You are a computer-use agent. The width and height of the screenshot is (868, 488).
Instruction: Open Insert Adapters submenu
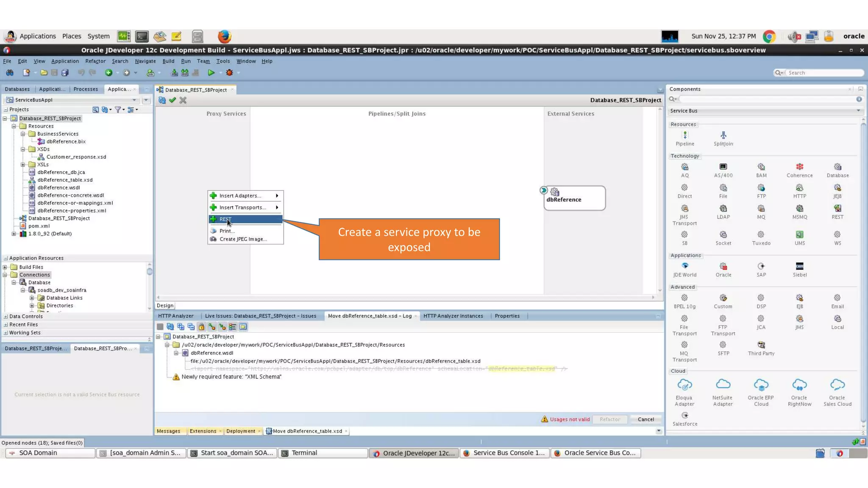pos(245,196)
